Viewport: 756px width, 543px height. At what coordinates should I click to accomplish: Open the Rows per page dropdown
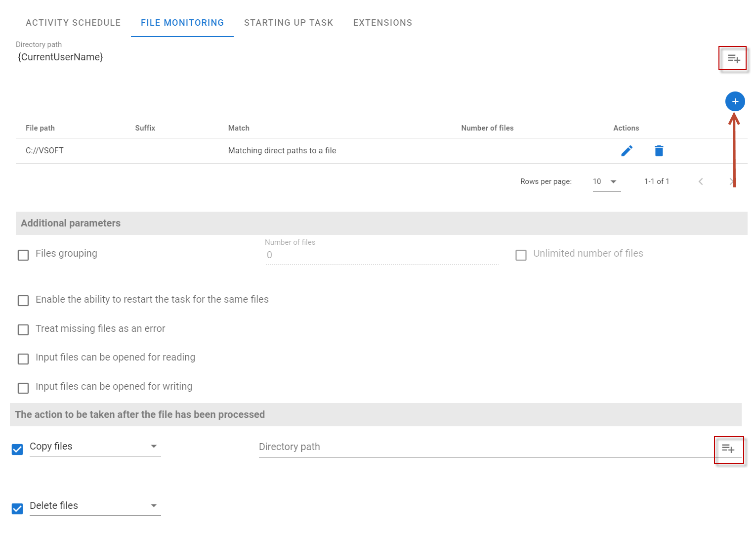tap(607, 181)
